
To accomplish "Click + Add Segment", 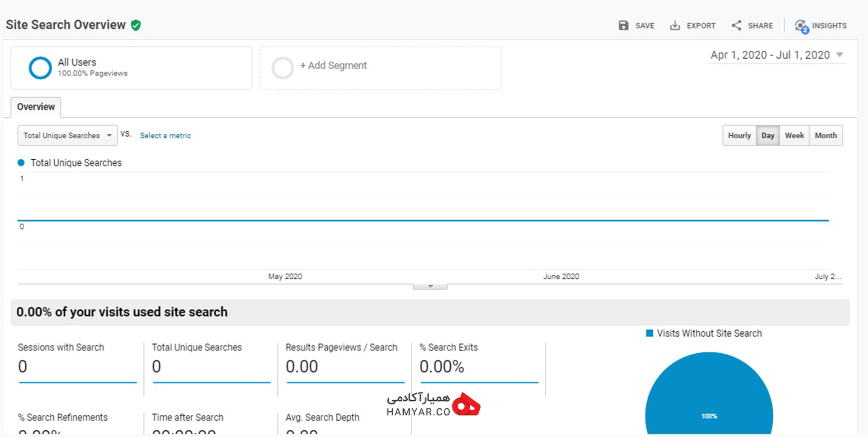I will (333, 66).
